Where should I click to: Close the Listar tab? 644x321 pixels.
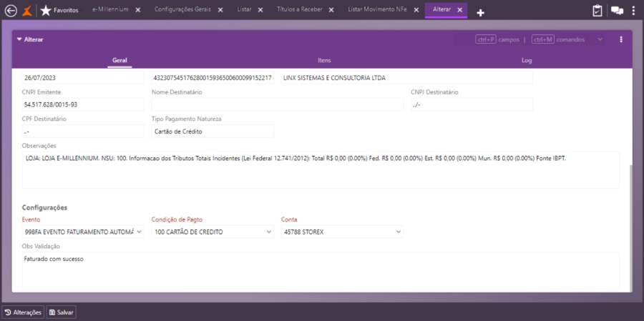pos(260,10)
